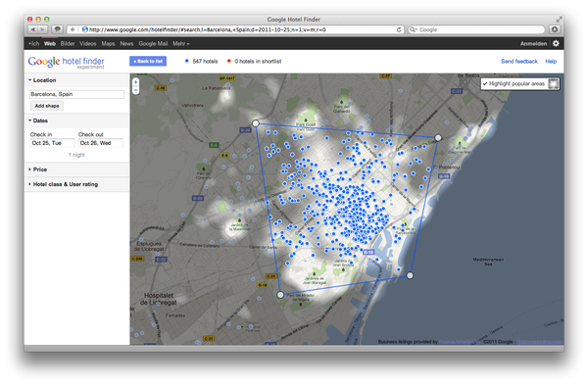588x385 pixels.
Task: Expand the Price filter section
Action: pos(37,169)
